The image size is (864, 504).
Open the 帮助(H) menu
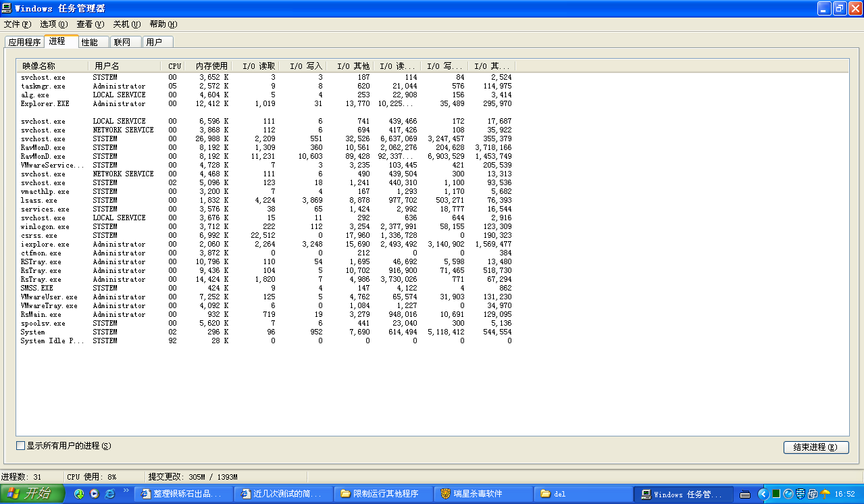tap(163, 24)
